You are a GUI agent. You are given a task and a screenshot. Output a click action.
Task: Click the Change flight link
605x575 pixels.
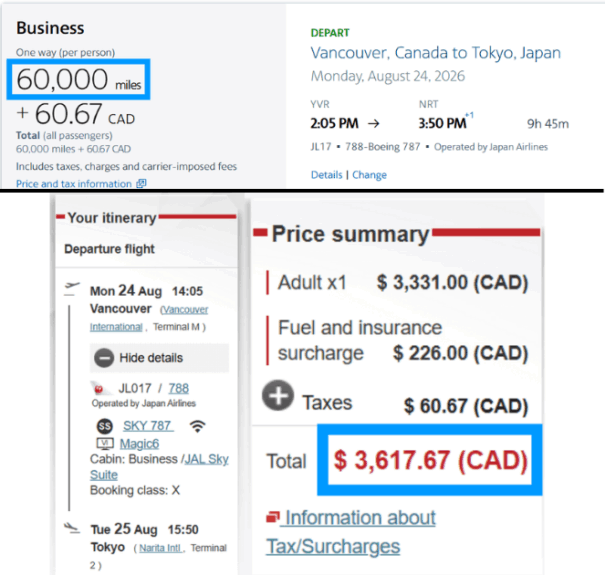(x=369, y=175)
